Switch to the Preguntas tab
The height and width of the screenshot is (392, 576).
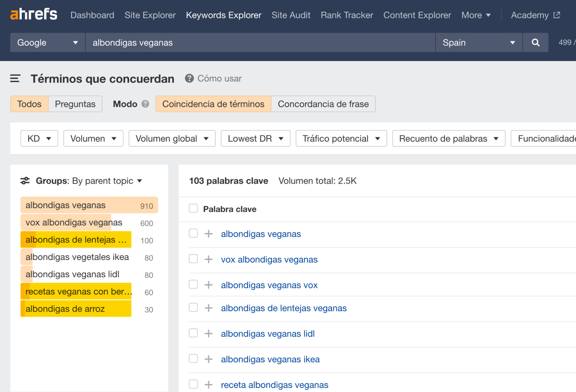tap(75, 104)
